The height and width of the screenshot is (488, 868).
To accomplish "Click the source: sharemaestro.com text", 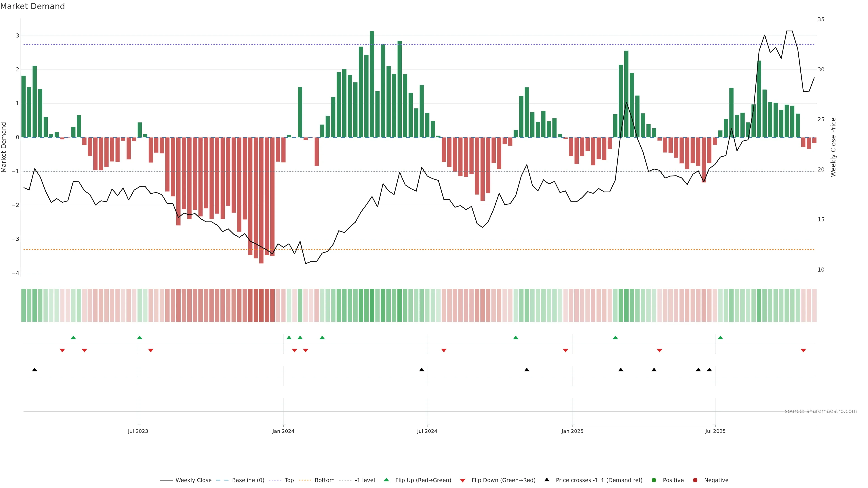I will tap(821, 411).
